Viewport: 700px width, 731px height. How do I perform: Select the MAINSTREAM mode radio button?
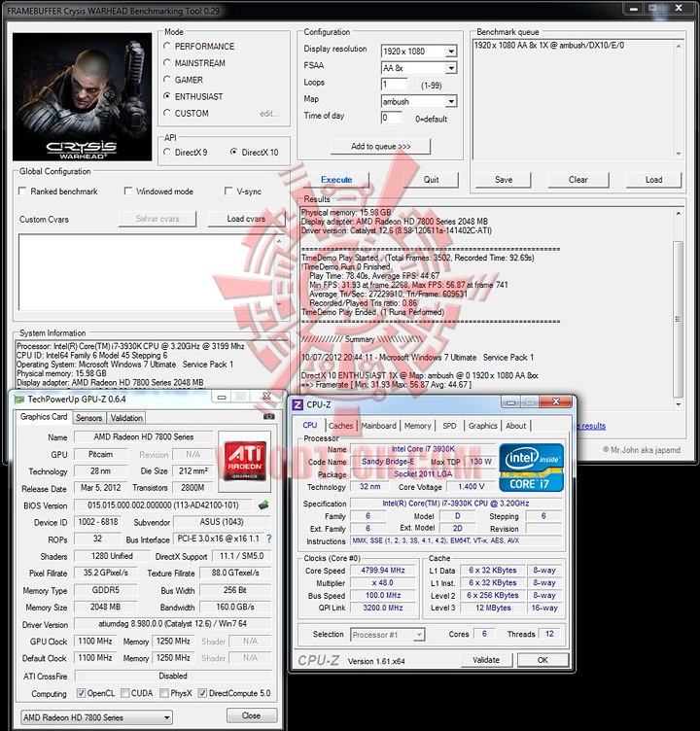click(x=167, y=62)
